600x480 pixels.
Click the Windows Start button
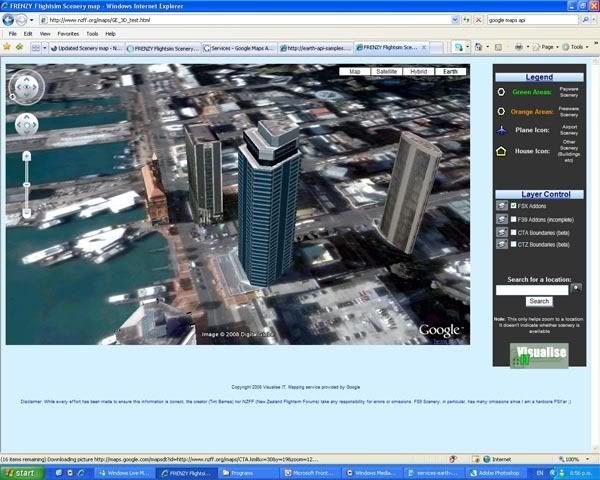tap(21, 472)
